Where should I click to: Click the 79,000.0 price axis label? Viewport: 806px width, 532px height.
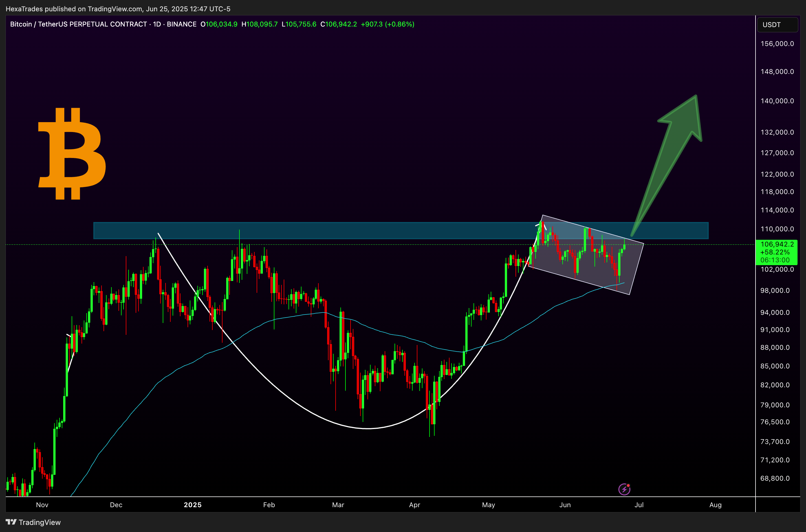(x=775, y=405)
